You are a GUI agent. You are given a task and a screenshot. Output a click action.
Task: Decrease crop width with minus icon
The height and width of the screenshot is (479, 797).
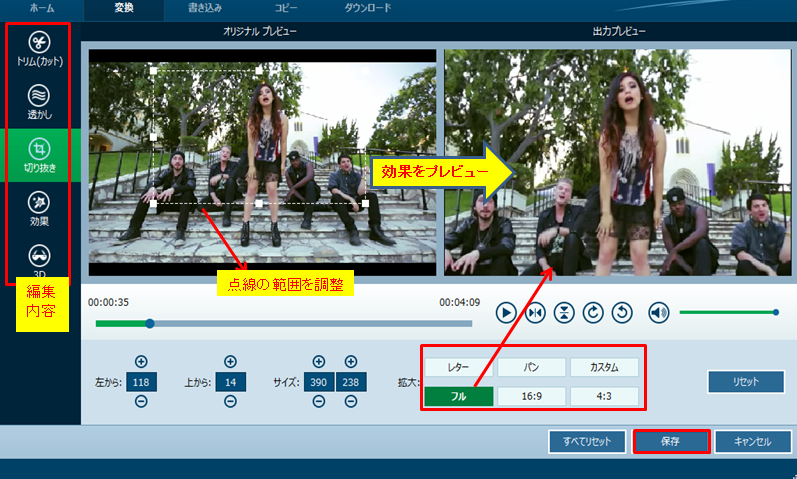coord(319,402)
